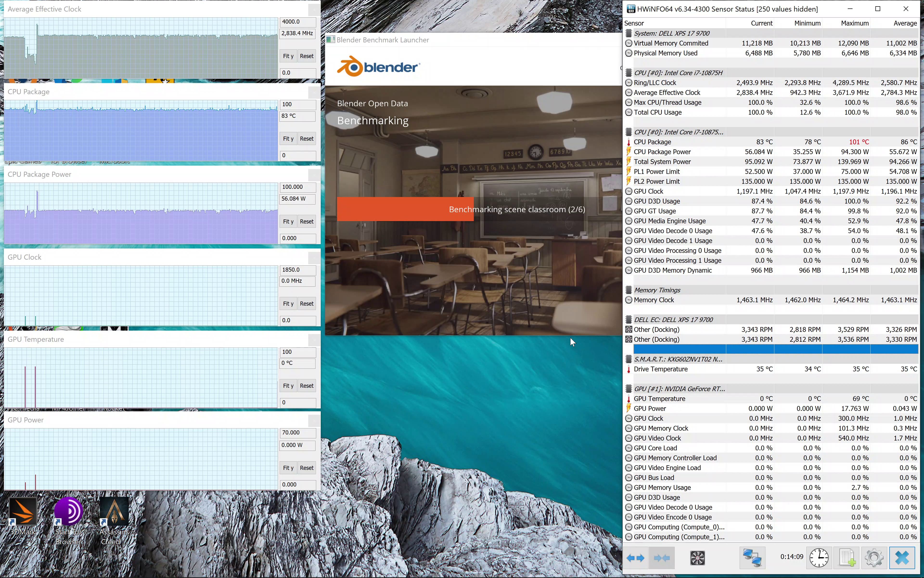Click the chip icon of System: DELL XPS 17 9700
This screenshot has height=578, width=924.
[629, 33]
